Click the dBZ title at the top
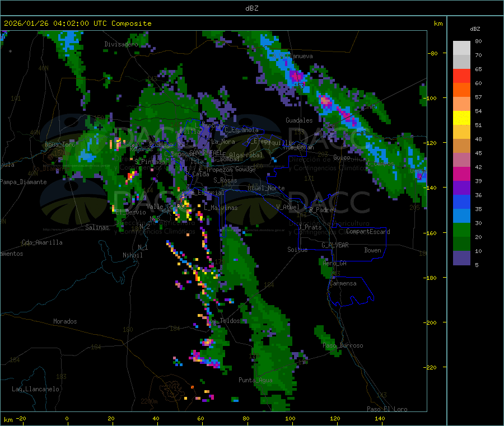This screenshot has width=504, height=426. [x=251, y=8]
